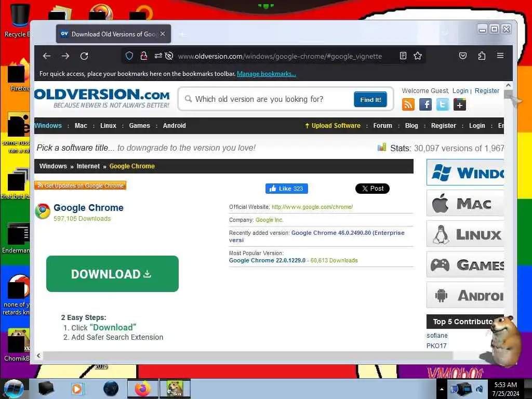Open Forum in the nav bar
This screenshot has height=399, width=532.
click(x=383, y=126)
